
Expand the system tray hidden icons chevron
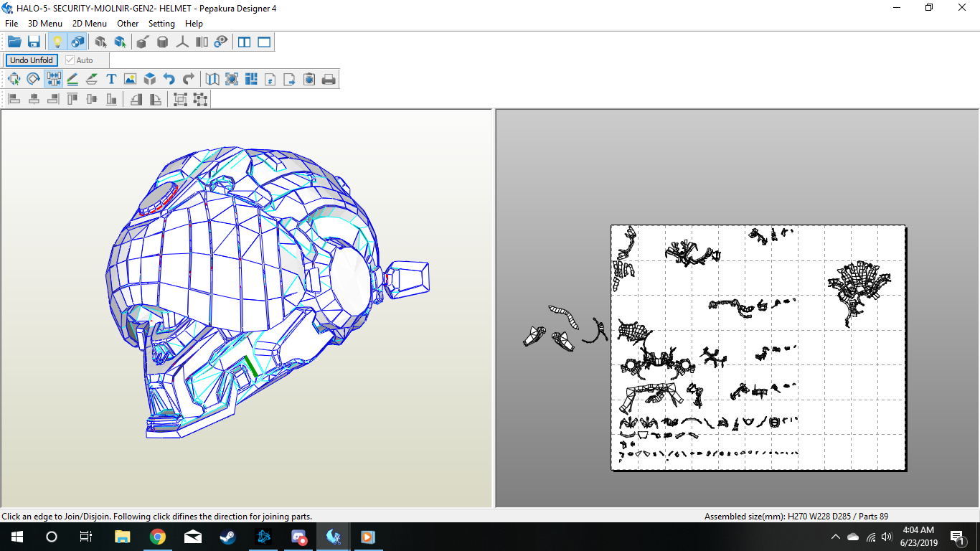coord(835,537)
